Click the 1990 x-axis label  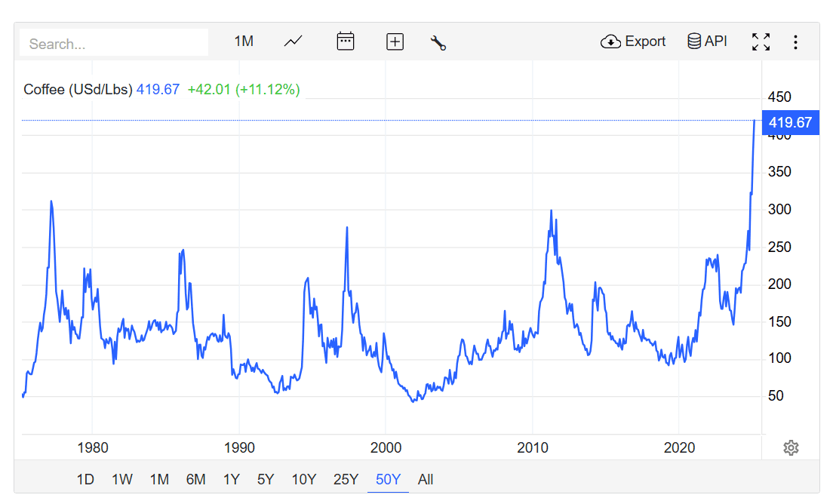coord(239,447)
